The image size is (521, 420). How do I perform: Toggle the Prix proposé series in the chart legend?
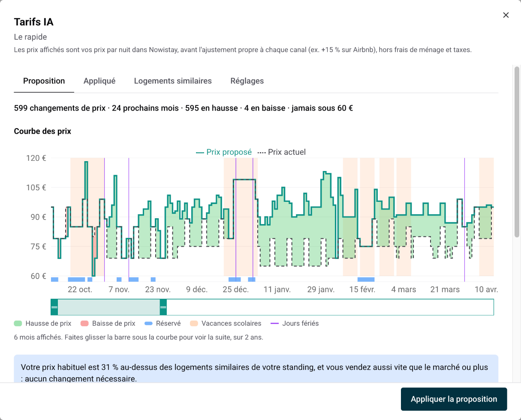click(224, 152)
